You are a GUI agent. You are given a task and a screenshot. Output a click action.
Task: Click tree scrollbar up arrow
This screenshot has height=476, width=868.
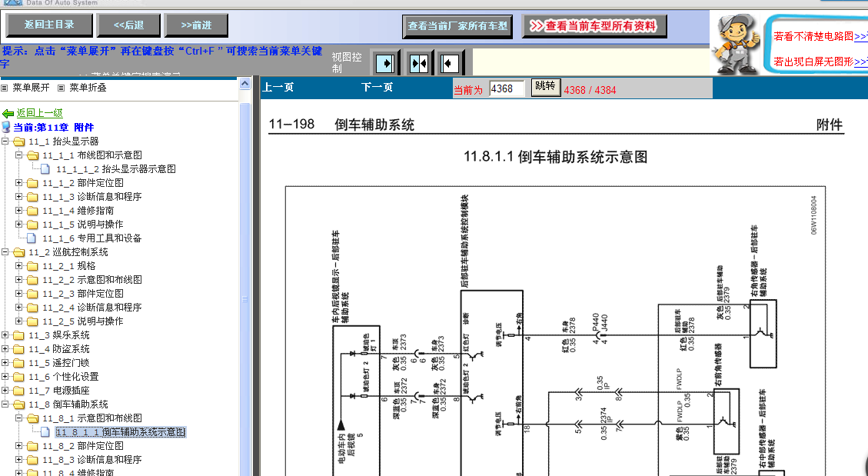click(244, 84)
